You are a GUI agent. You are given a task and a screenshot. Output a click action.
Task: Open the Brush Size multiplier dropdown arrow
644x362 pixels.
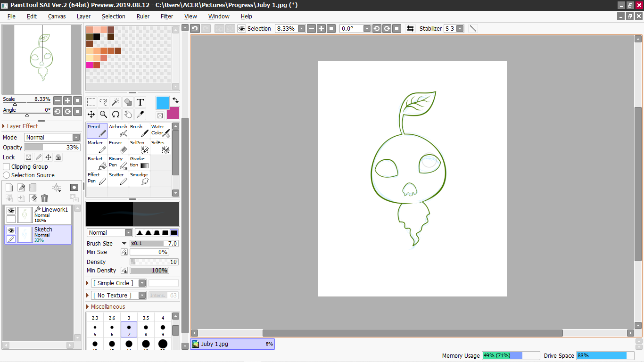coord(124,244)
